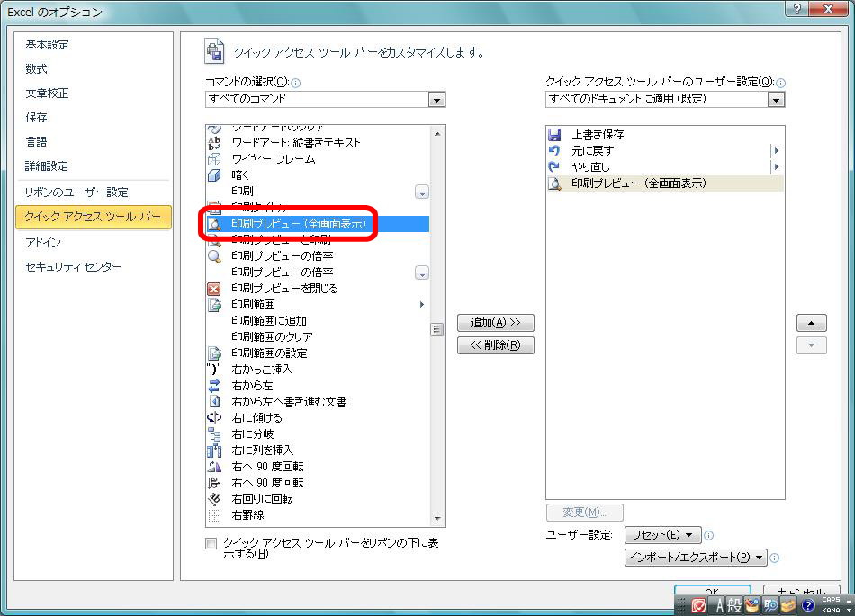Select 印刷範囲のクリア in the command list

tap(272, 337)
